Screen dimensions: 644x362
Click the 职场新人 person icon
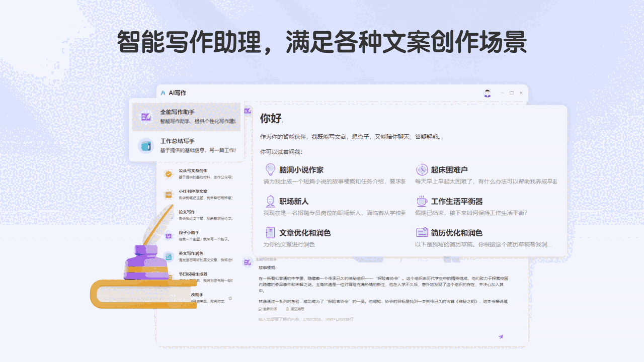point(270,201)
